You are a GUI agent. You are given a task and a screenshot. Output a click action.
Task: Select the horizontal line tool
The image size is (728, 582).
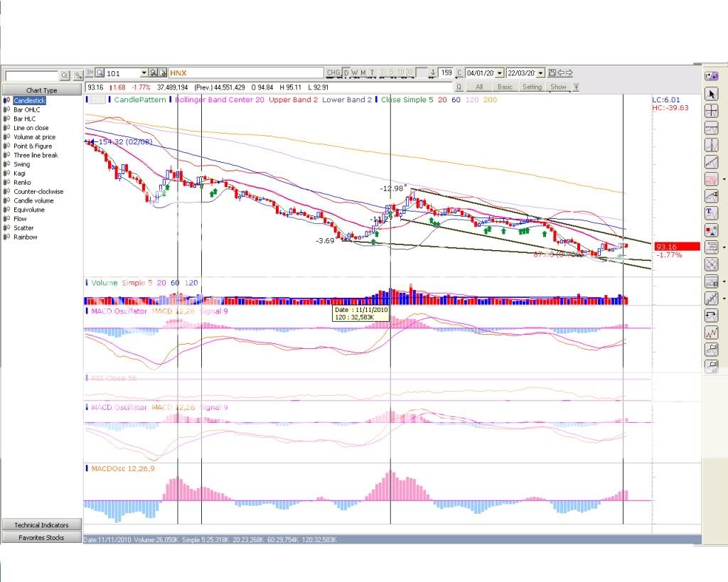711,128
